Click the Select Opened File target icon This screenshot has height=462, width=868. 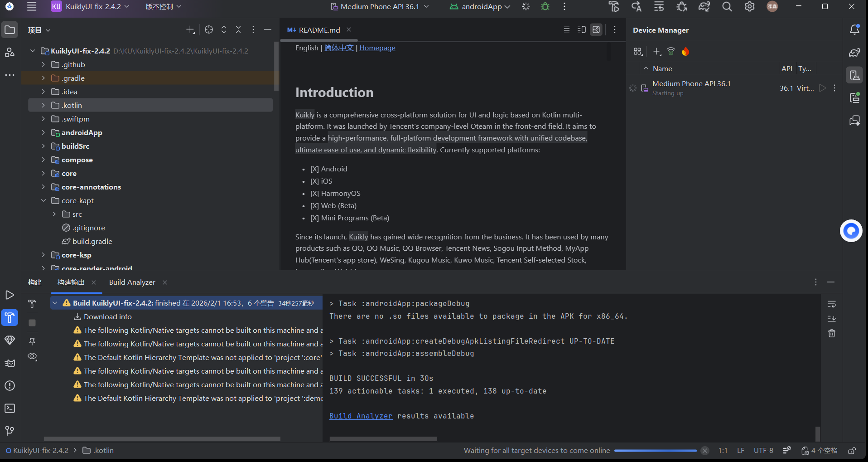[209, 30]
